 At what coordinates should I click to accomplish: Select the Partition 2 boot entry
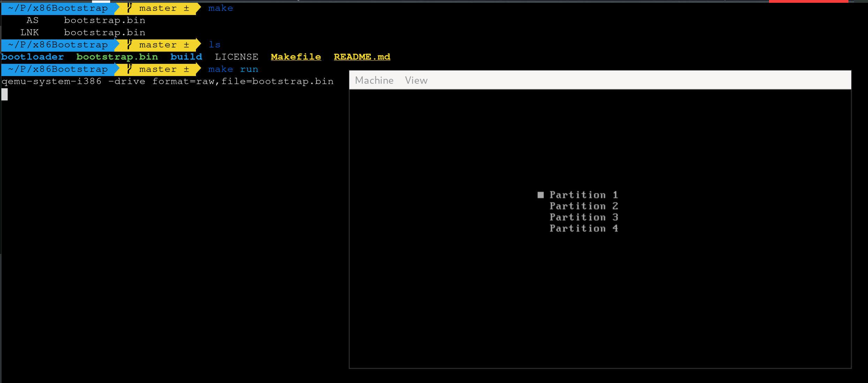tap(583, 206)
